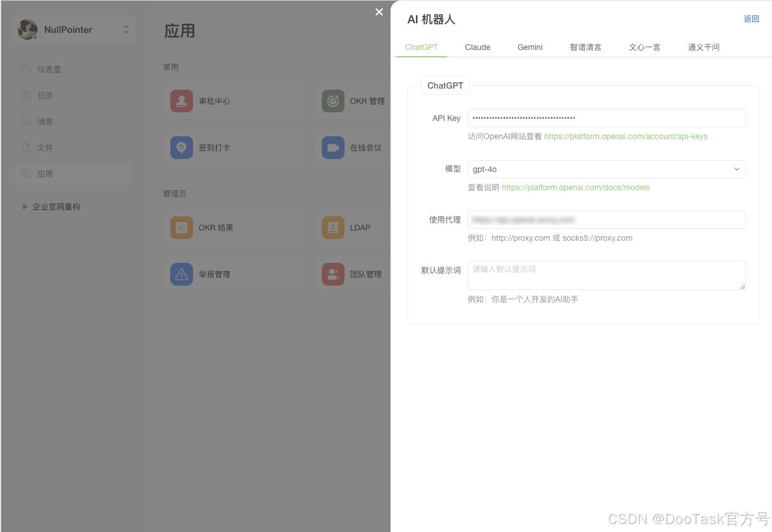Open the OKR 结果 chart icon
Image resolution: width=772 pixels, height=532 pixels.
click(x=182, y=228)
